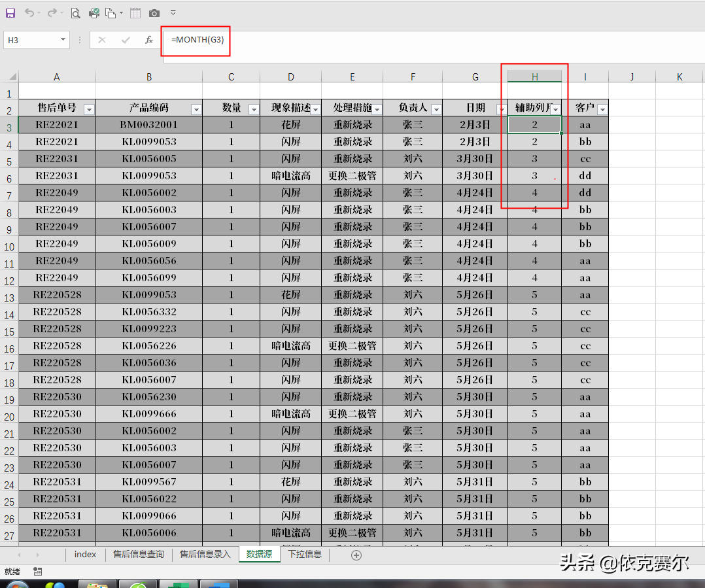Open filter dropdown for 产品编码 column

click(196, 109)
